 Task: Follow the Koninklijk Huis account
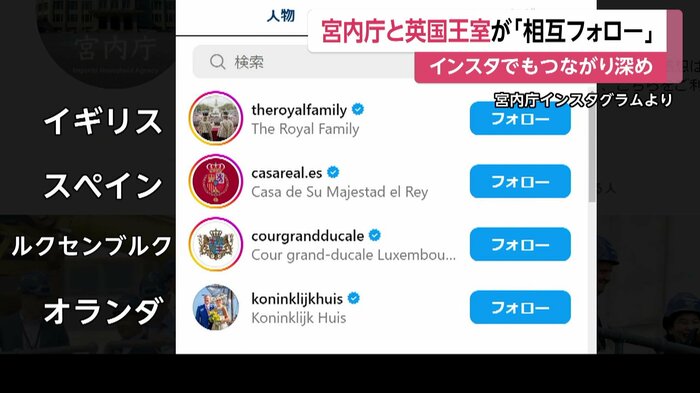click(x=520, y=307)
